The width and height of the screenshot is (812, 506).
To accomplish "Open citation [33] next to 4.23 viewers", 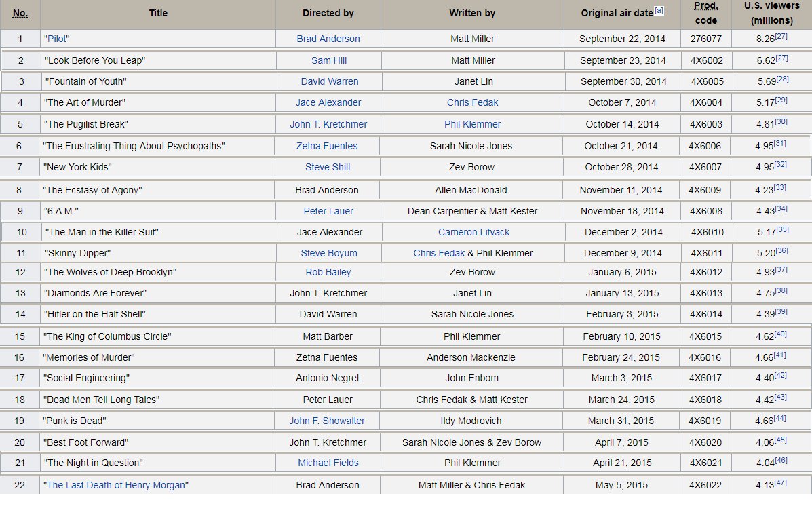I will click(779, 187).
